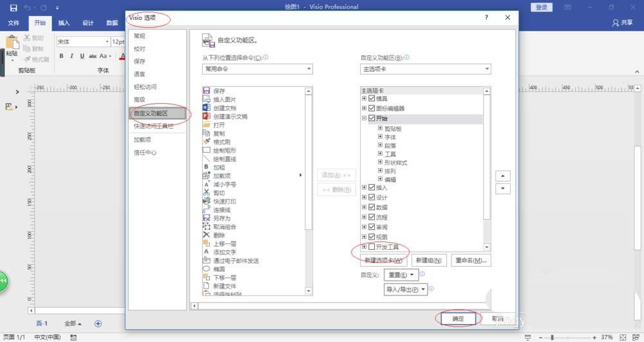Select the 新建文件 new file icon
644x342 pixels.
click(x=207, y=286)
